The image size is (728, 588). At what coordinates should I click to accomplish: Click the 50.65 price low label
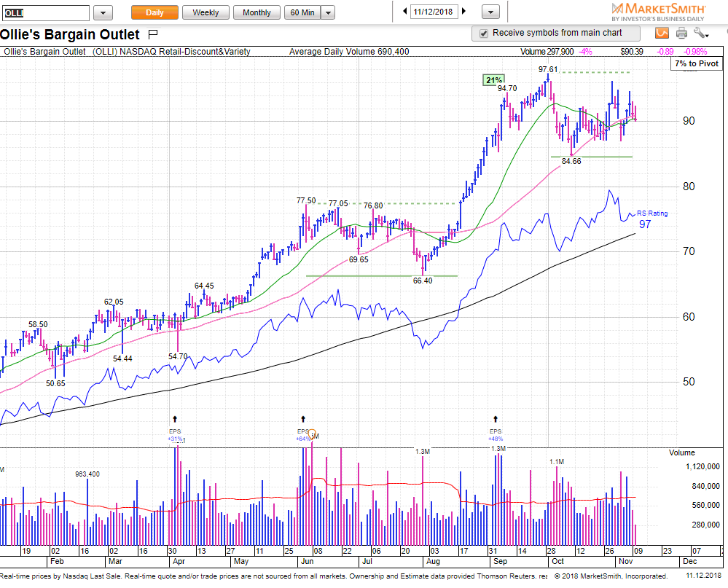55,384
